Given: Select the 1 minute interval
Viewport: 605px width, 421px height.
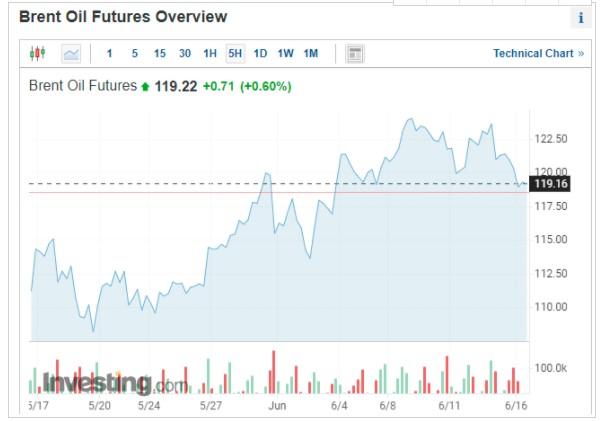Looking at the screenshot, I should click(109, 53).
